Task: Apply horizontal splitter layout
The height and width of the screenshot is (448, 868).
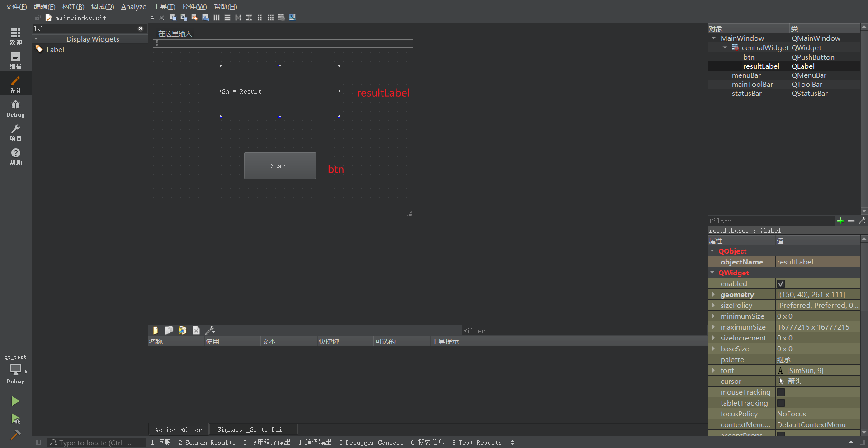Action: point(238,18)
